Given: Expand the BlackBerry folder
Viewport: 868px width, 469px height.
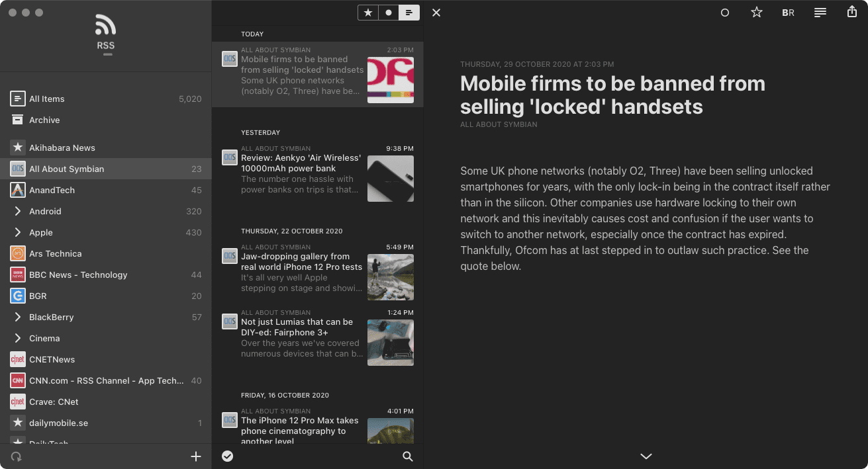Looking at the screenshot, I should coord(18,317).
